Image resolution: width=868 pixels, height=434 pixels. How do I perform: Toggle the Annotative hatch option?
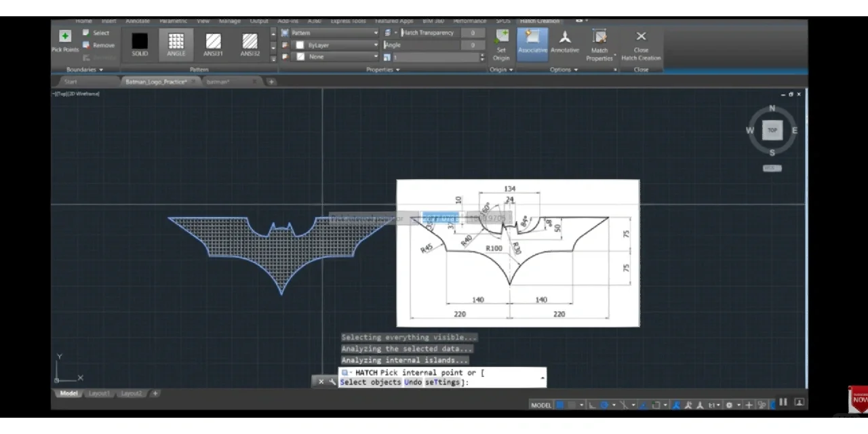564,42
